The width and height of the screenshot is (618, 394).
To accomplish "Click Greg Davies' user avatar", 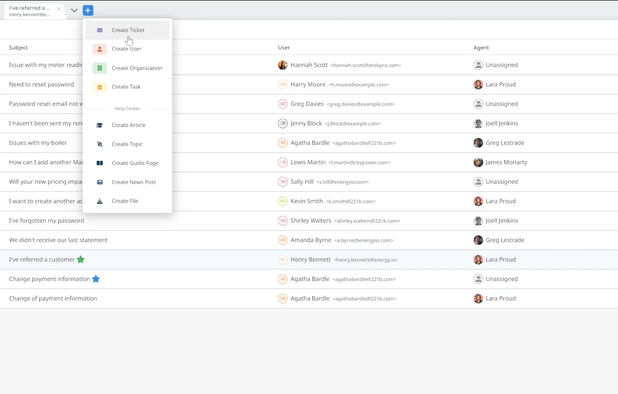I will coord(283,104).
